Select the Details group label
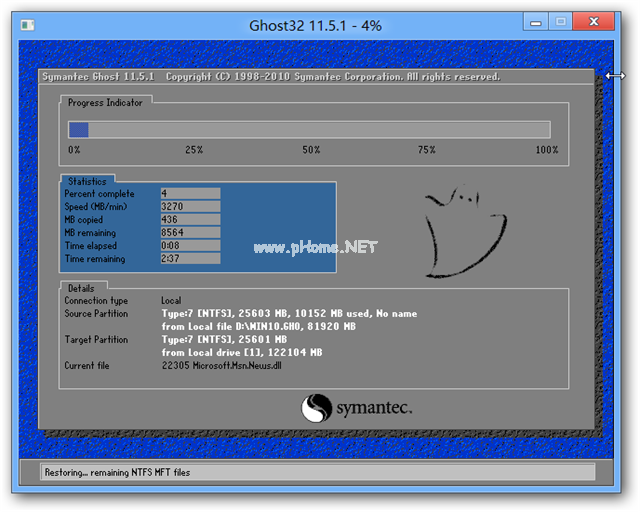The height and width of the screenshot is (512, 640). click(x=81, y=288)
